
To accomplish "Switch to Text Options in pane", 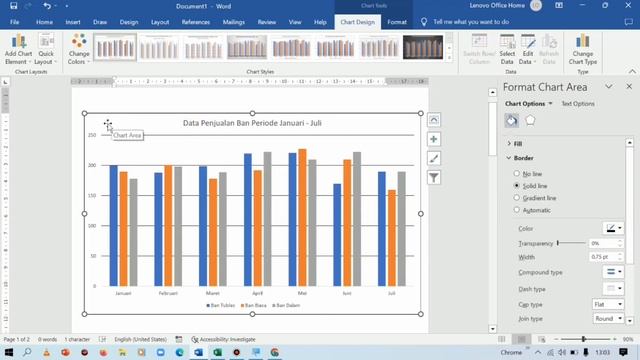I will [578, 104].
